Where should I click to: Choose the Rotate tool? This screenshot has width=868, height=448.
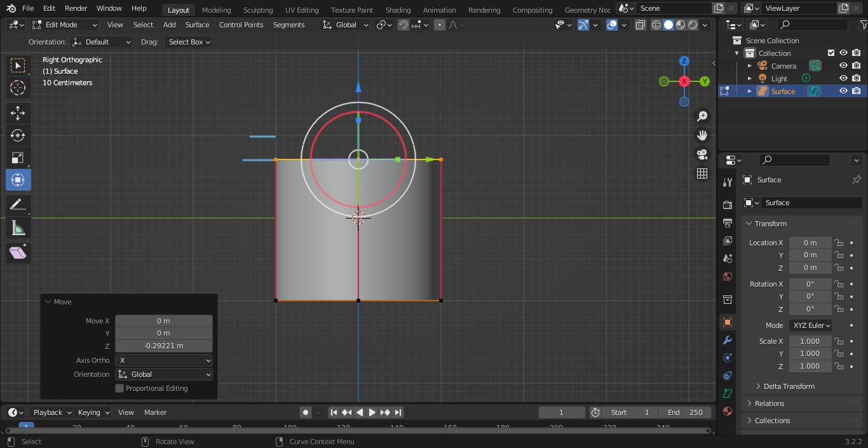pyautogui.click(x=18, y=135)
